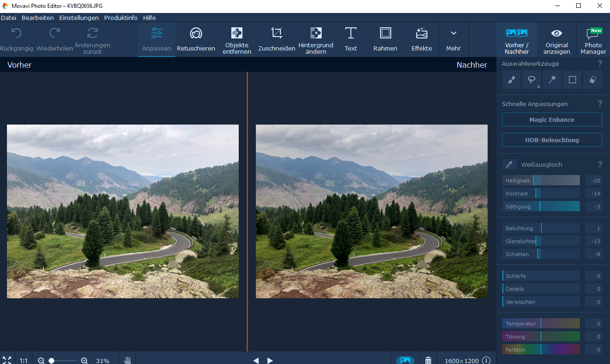Select the magic wand selection tool
Viewport: 610px width, 364px height.
tap(552, 80)
